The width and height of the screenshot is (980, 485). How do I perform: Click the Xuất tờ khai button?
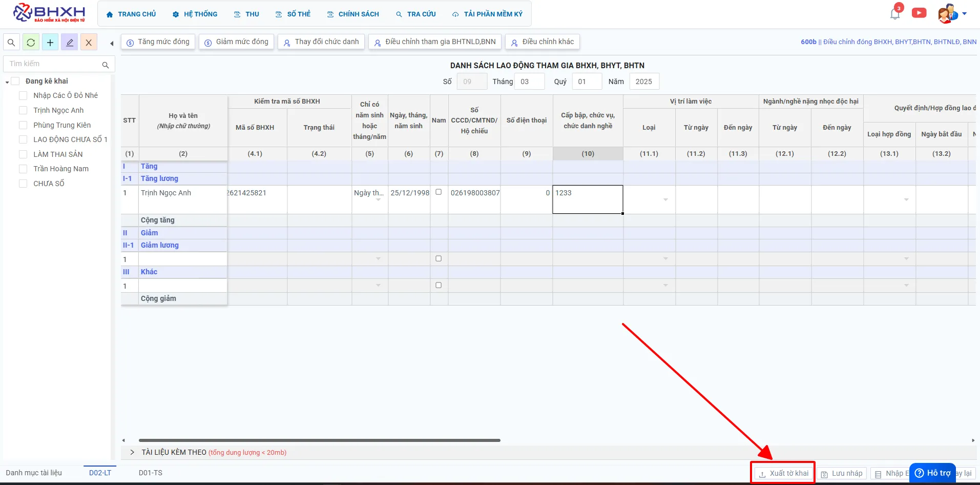pyautogui.click(x=784, y=473)
